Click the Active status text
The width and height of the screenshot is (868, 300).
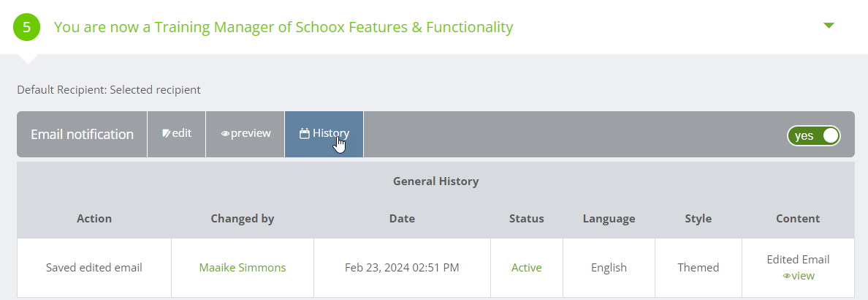point(526,268)
